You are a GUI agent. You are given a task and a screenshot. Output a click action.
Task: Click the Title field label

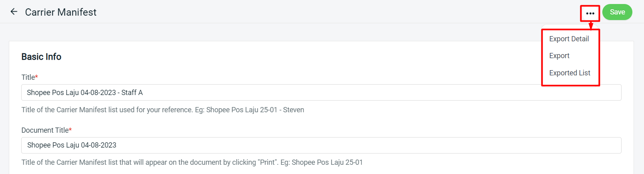[28, 77]
